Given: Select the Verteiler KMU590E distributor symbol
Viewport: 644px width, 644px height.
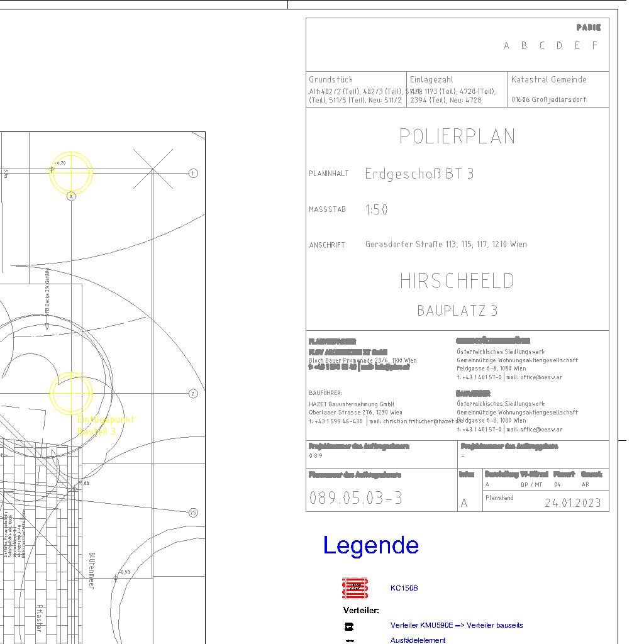Looking at the screenshot, I should pyautogui.click(x=349, y=626).
